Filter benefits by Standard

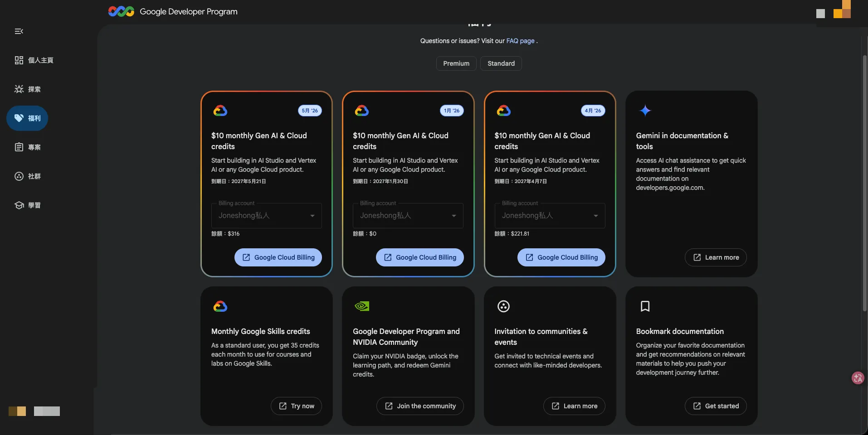[x=501, y=63]
